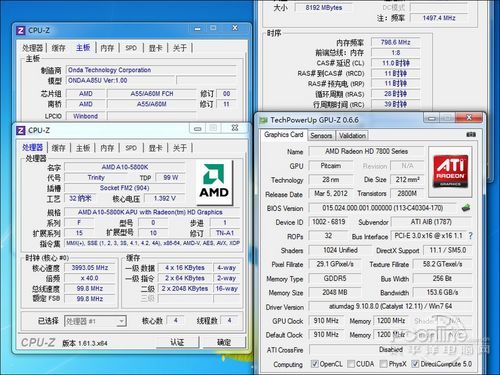Click the CPU-Z title icon of mainboard window
The width and height of the screenshot is (500, 375).
[x=20, y=31]
